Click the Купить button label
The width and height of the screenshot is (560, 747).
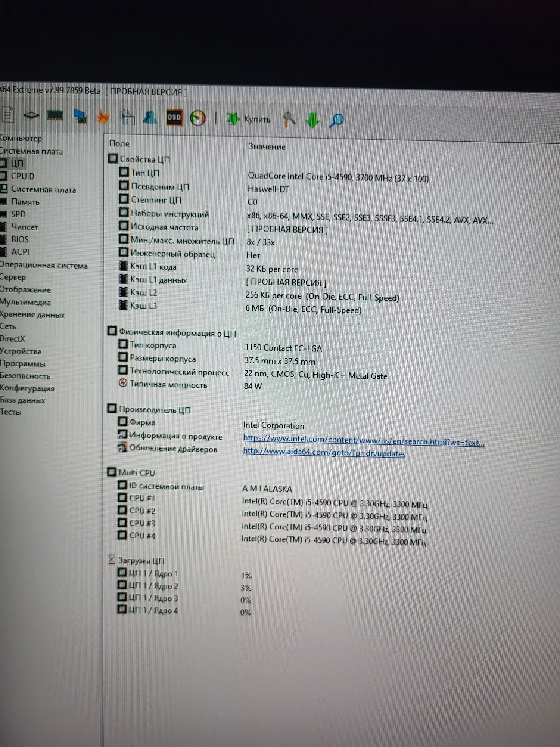pyautogui.click(x=257, y=120)
